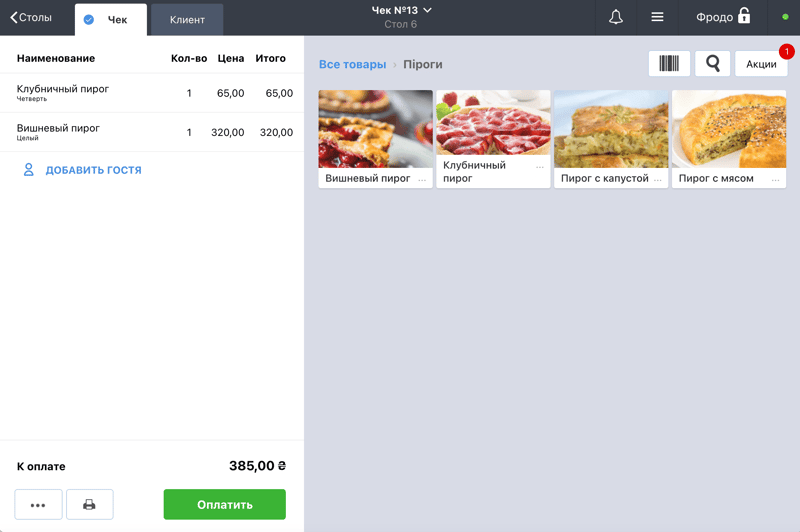
Task: Open the barcode scanner
Action: coord(669,64)
